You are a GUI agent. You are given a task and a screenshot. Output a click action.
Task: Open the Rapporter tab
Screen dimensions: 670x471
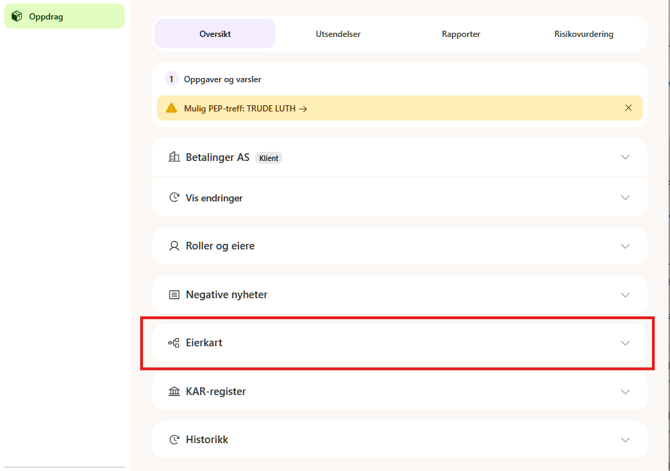pos(461,34)
